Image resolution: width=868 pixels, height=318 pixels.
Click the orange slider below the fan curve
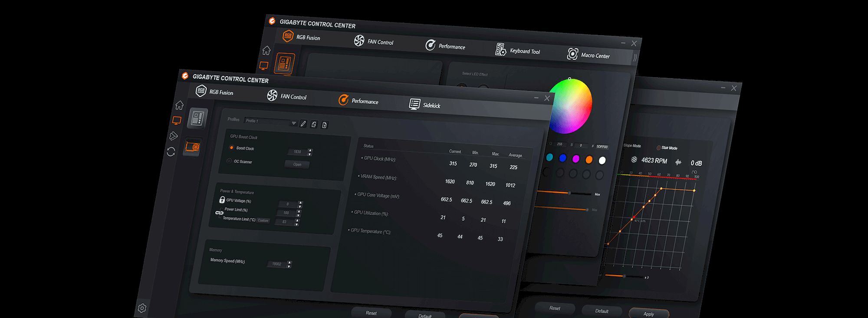click(624, 276)
